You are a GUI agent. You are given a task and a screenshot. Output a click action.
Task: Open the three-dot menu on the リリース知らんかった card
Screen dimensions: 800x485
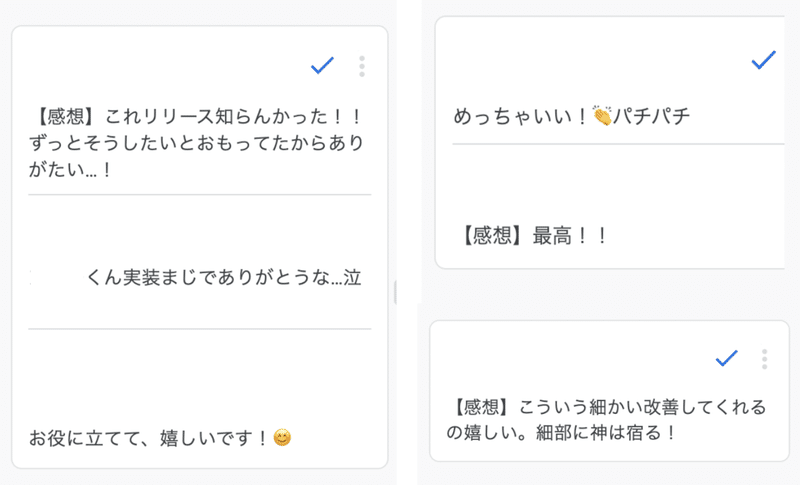coord(362,66)
